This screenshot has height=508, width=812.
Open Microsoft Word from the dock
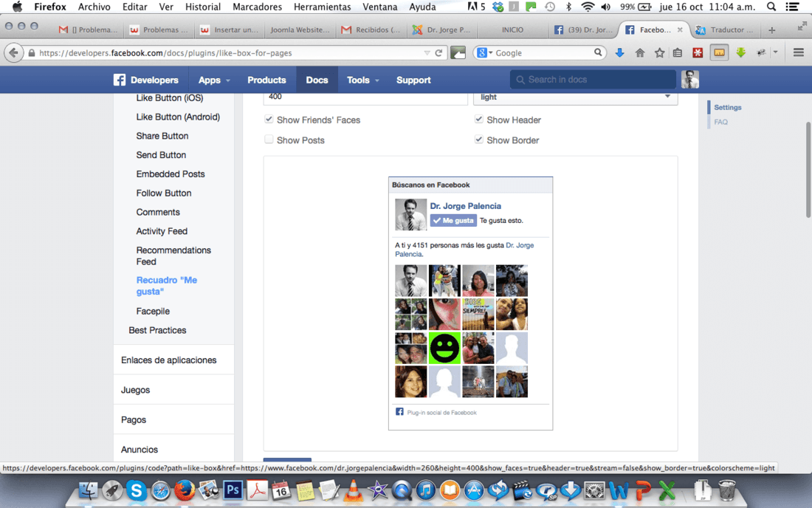coord(619,490)
